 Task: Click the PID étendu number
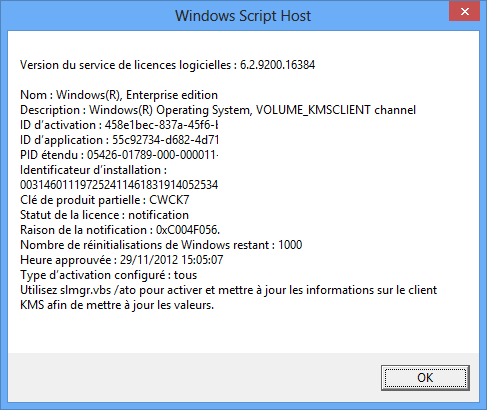(153, 155)
